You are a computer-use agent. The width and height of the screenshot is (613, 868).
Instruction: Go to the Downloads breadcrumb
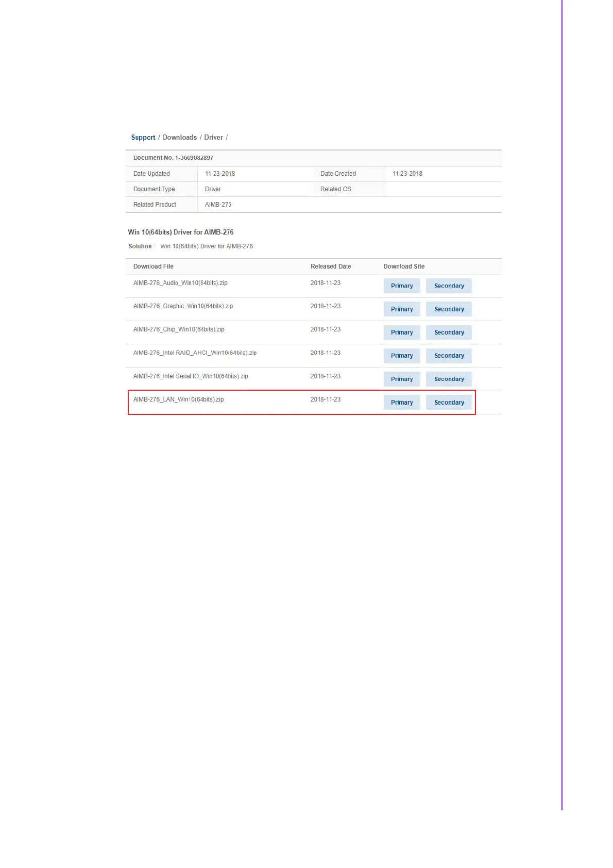pos(180,138)
